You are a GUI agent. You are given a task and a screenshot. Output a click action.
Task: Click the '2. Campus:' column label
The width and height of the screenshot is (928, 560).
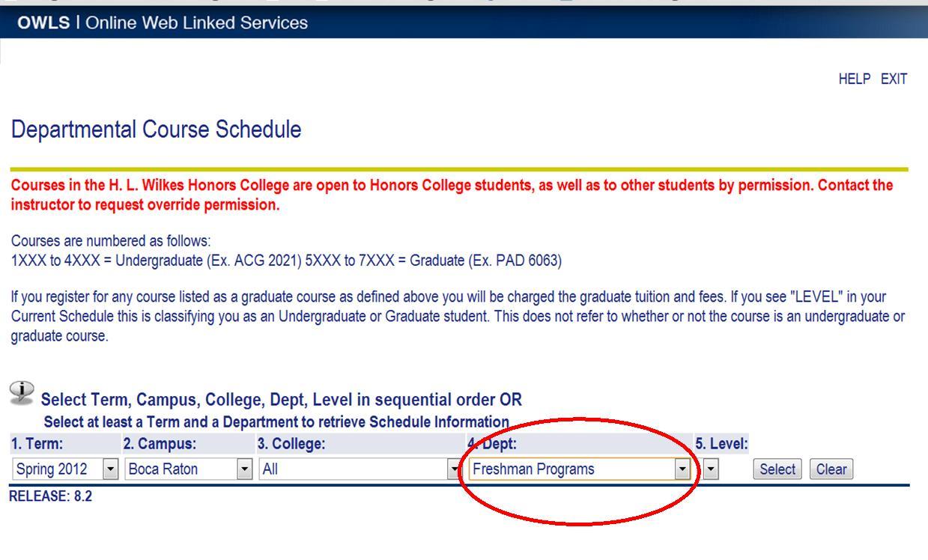pos(159,444)
